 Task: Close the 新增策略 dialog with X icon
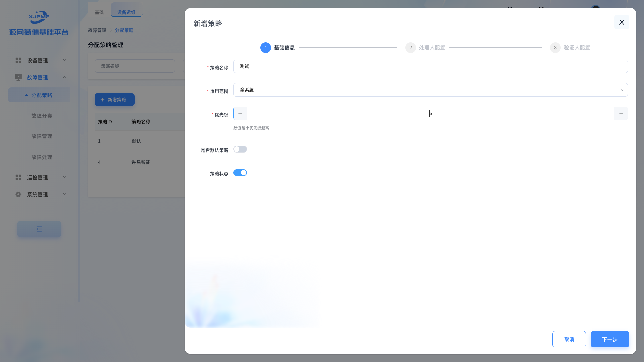click(622, 22)
